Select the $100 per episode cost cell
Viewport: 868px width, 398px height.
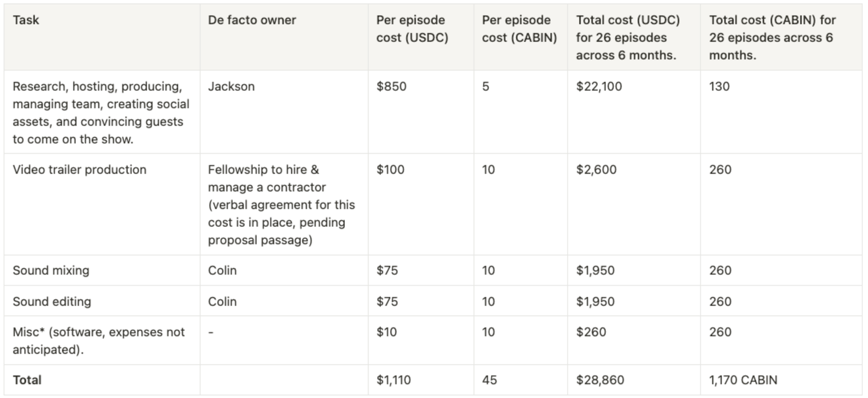click(x=391, y=169)
